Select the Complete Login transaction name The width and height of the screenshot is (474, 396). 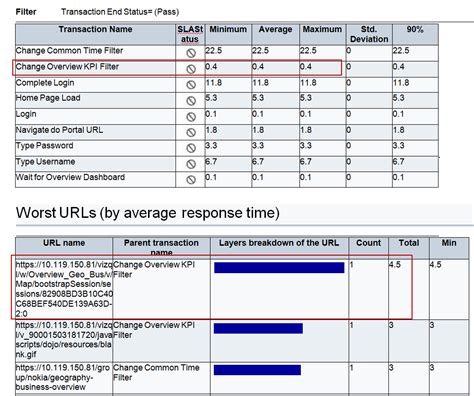coord(45,83)
